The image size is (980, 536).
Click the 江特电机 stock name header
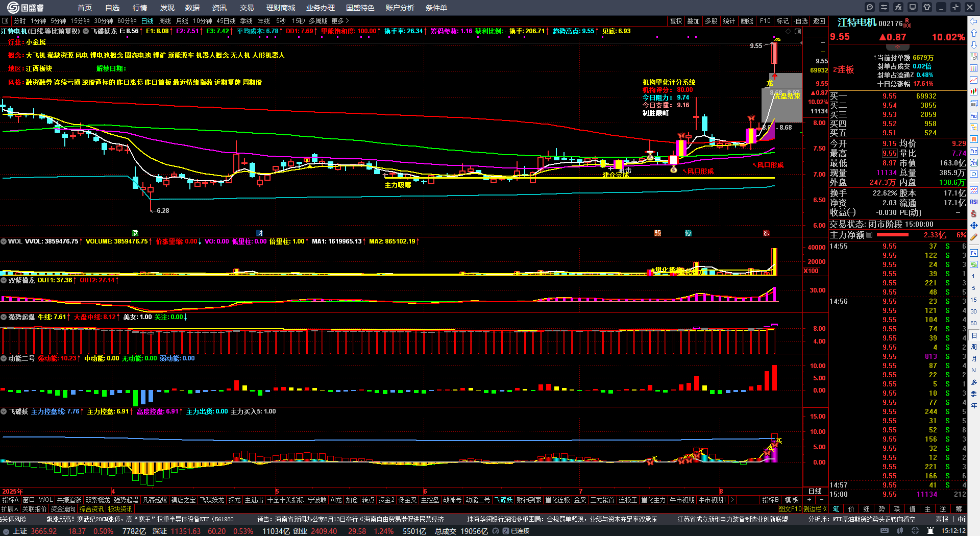(857, 22)
